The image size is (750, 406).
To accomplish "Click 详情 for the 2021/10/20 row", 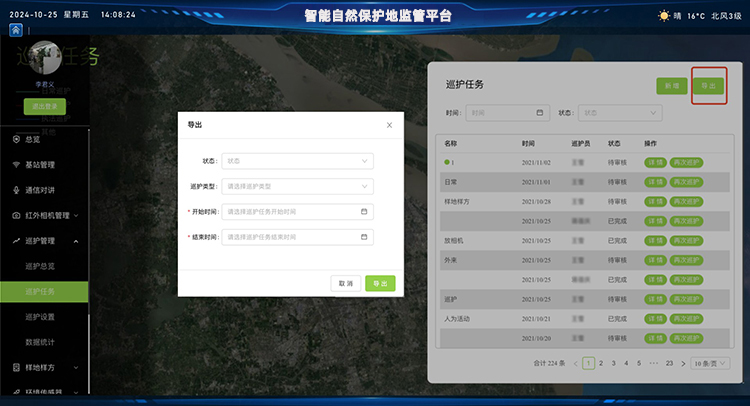I will [655, 339].
